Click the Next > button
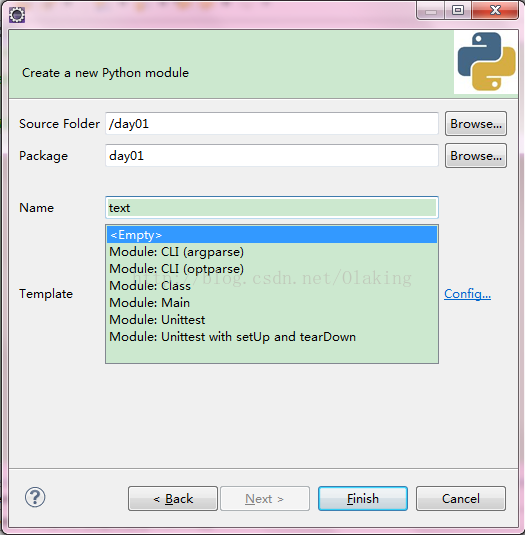 point(265,498)
